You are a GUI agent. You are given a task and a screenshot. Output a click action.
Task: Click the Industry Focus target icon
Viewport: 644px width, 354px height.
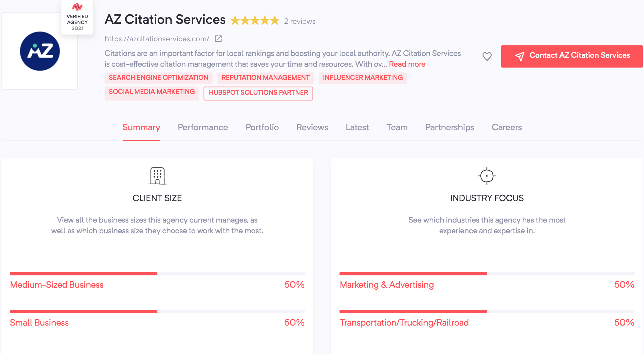[x=487, y=176]
